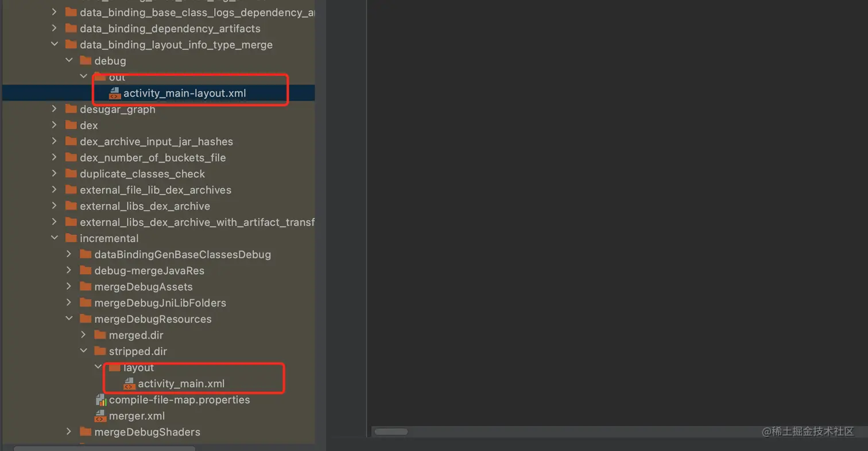
Task: Click the project tree horizontal scrollbar thumb
Action: click(104, 449)
